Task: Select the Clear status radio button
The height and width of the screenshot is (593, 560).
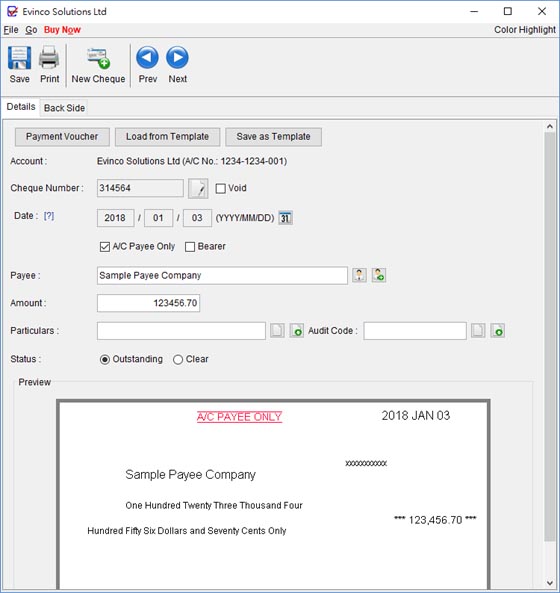Action: click(x=178, y=359)
